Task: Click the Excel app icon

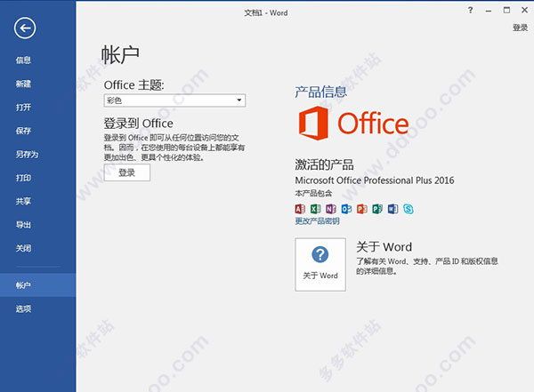Action: tap(315, 209)
